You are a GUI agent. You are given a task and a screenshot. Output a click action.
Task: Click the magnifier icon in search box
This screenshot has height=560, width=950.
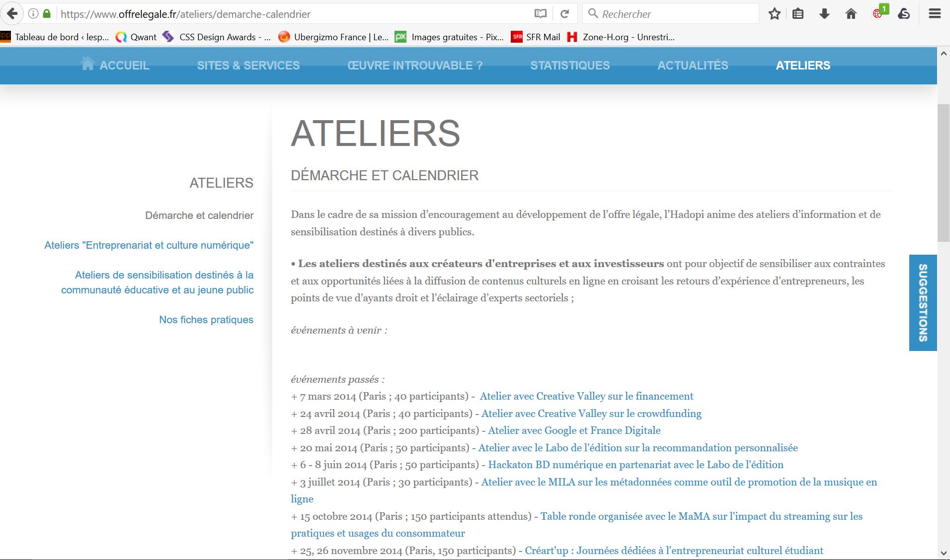(593, 14)
